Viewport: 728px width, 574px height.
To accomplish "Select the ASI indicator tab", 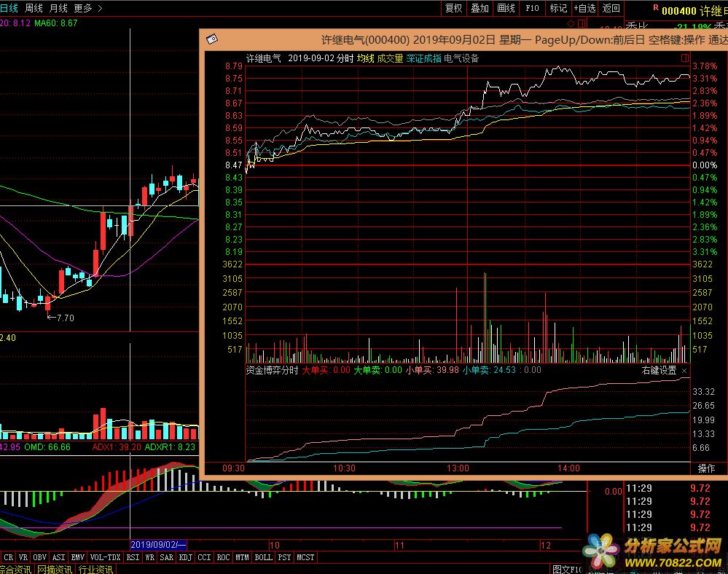I will coord(58,557).
